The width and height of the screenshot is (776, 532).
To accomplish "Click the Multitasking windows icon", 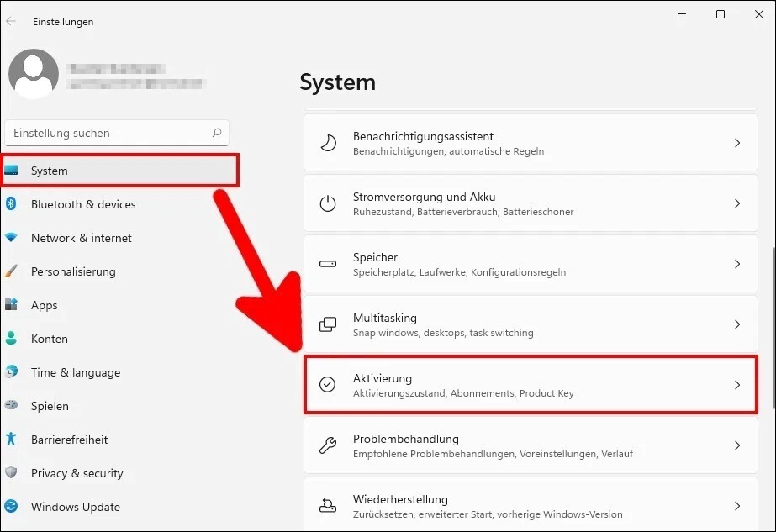I will pos(328,324).
